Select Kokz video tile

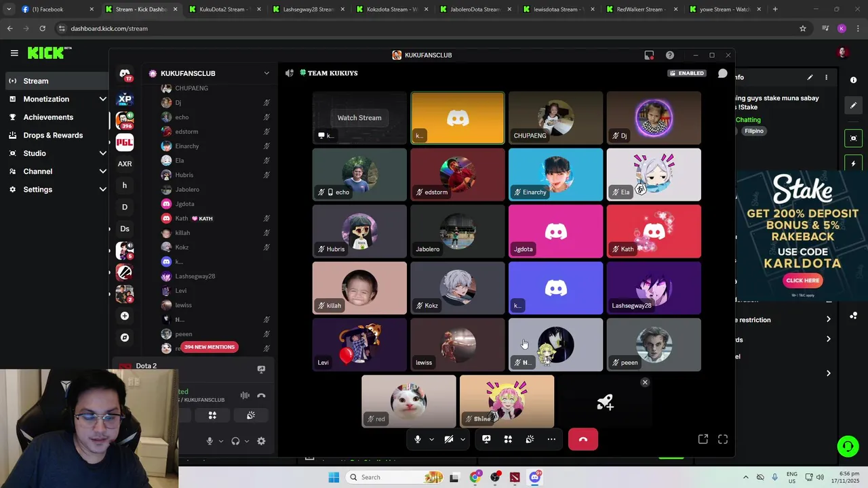[458, 288]
